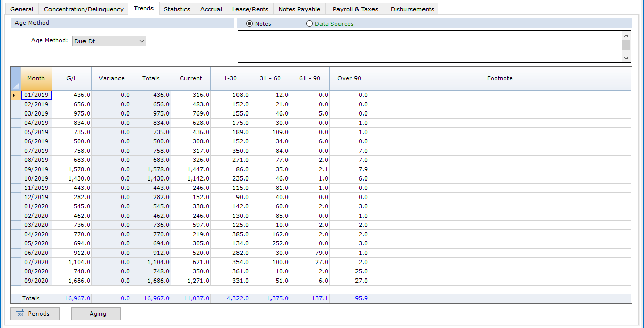Viewport: 644px width, 328px height.
Task: Go to the Payroll & Taxes tab
Action: click(355, 9)
